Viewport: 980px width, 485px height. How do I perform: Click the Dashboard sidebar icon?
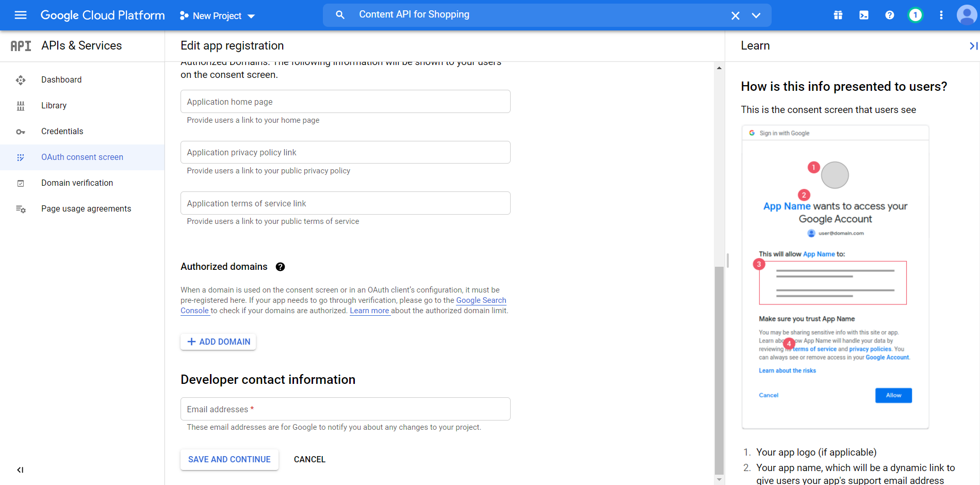click(x=21, y=80)
